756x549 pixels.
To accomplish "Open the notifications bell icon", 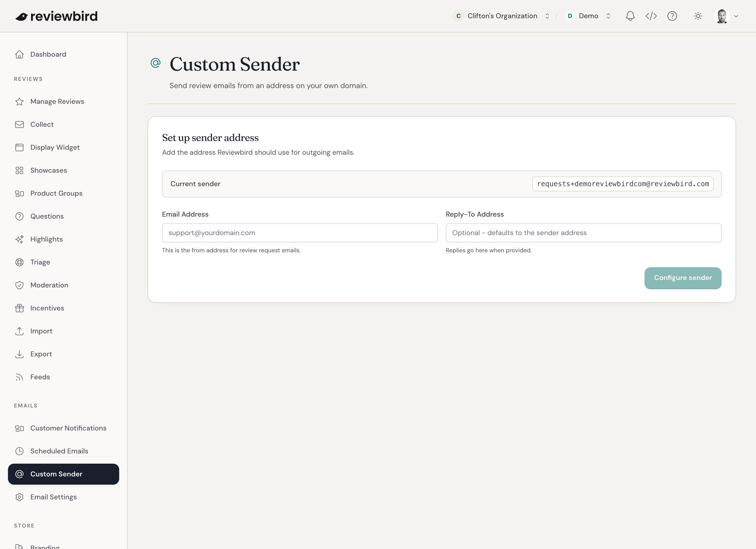I will coord(630,16).
